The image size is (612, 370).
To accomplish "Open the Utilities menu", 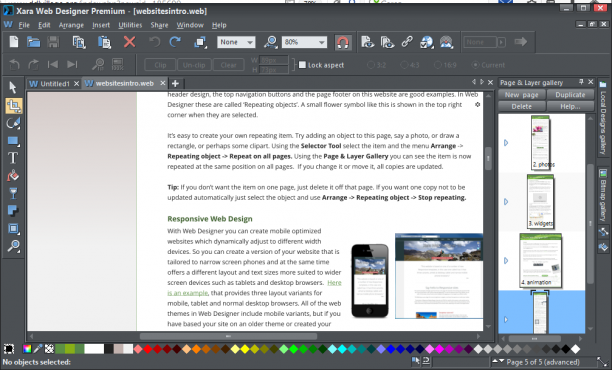I will point(130,25).
